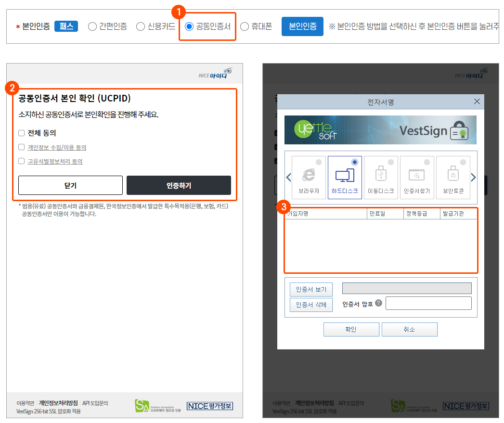The height and width of the screenshot is (423, 504).
Task: Select the 브라우저 certificate location
Action: (309, 178)
